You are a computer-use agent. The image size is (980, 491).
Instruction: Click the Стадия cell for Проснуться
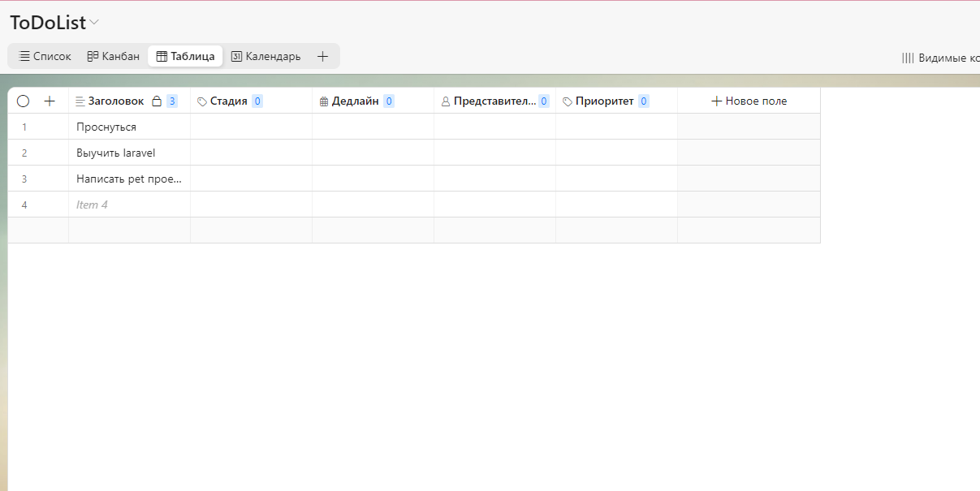(252, 127)
